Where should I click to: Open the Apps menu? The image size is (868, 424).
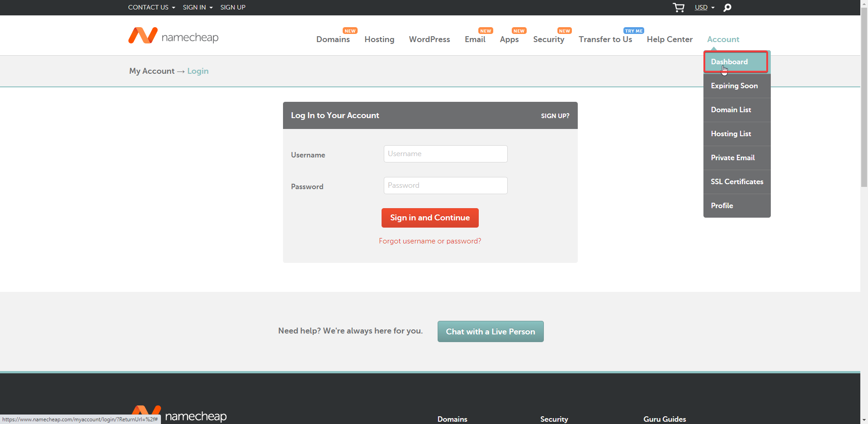(x=509, y=39)
